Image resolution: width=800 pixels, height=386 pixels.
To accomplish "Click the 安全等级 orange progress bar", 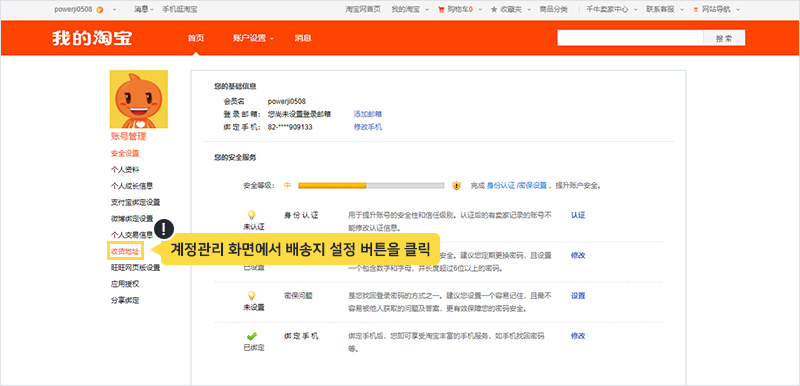I will [x=371, y=186].
